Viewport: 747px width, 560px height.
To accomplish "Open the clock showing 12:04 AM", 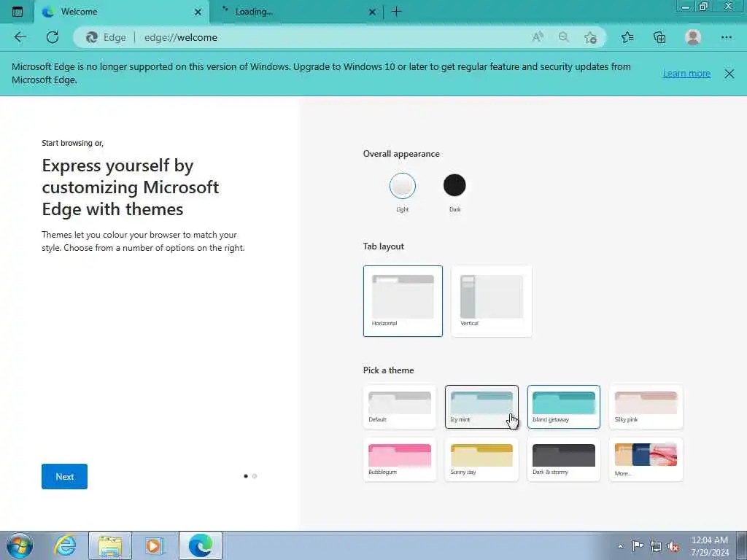I will coord(709,546).
